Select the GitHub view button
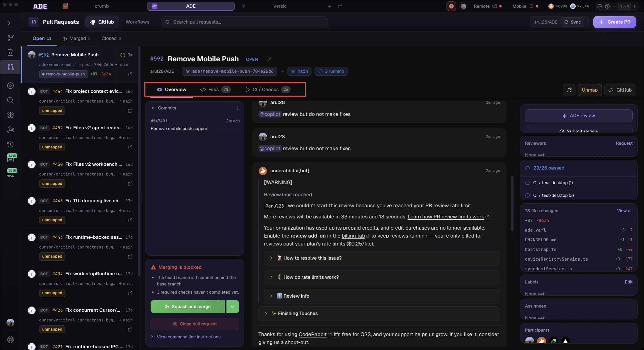Viewport: 644px width, 350px height. [102, 22]
